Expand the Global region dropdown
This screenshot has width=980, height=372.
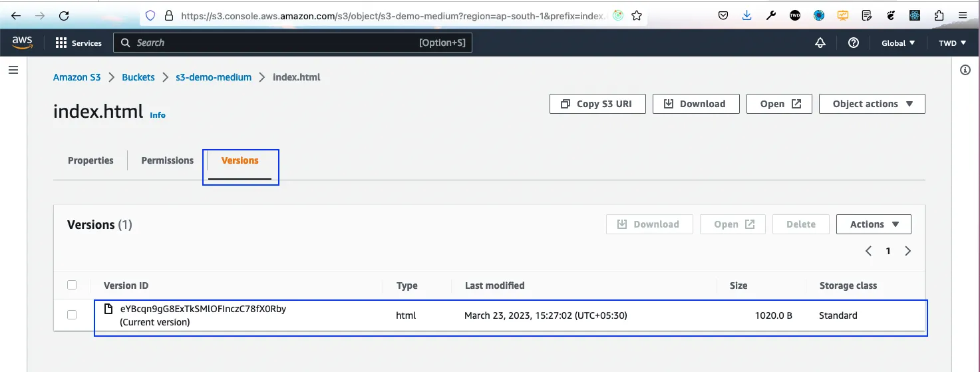coord(898,43)
